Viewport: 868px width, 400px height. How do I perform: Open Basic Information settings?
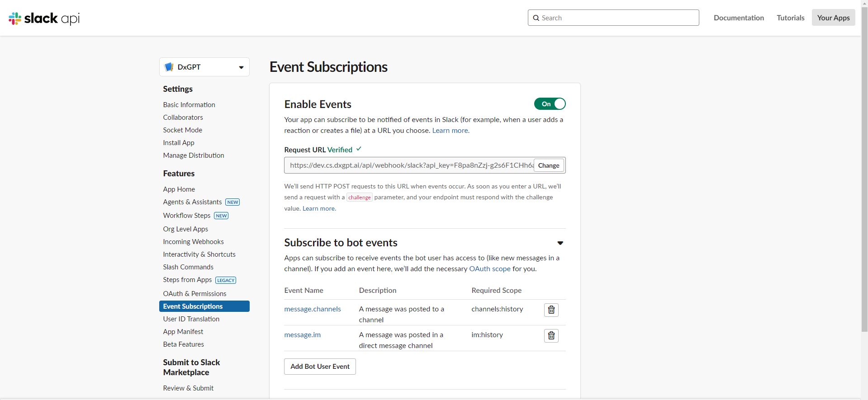coord(189,104)
